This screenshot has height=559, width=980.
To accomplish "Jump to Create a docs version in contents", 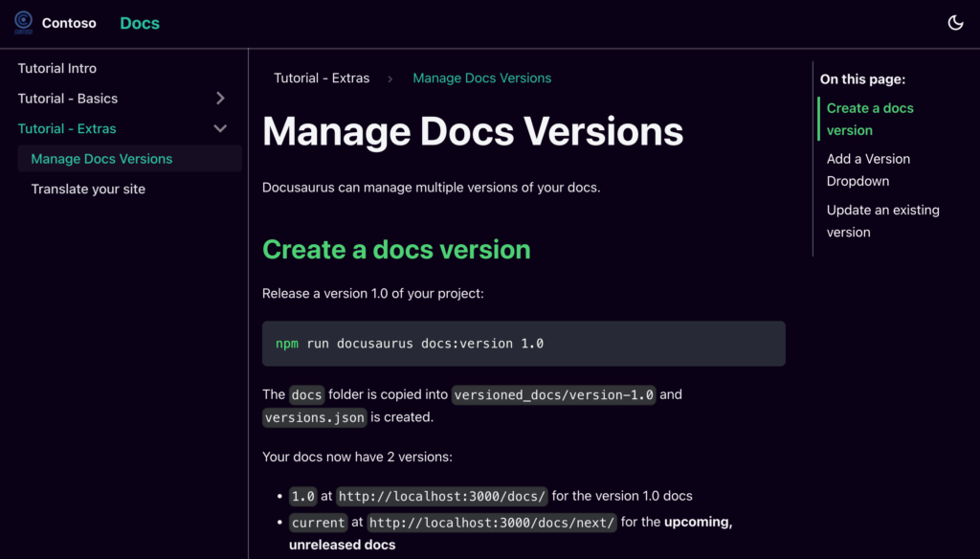I will 869,119.
